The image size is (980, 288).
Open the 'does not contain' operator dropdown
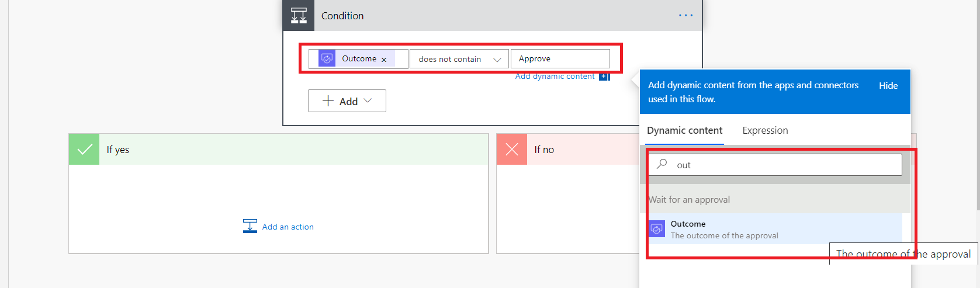pyautogui.click(x=459, y=59)
